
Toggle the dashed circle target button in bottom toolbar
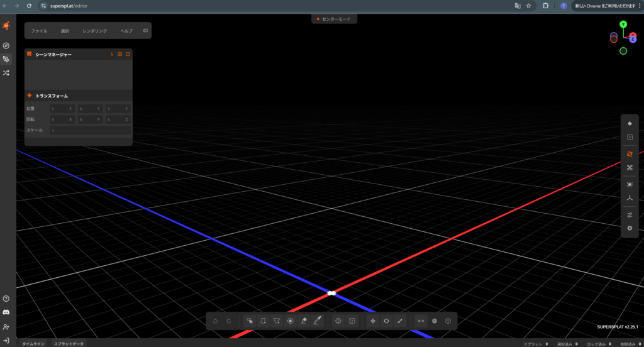tap(448, 321)
